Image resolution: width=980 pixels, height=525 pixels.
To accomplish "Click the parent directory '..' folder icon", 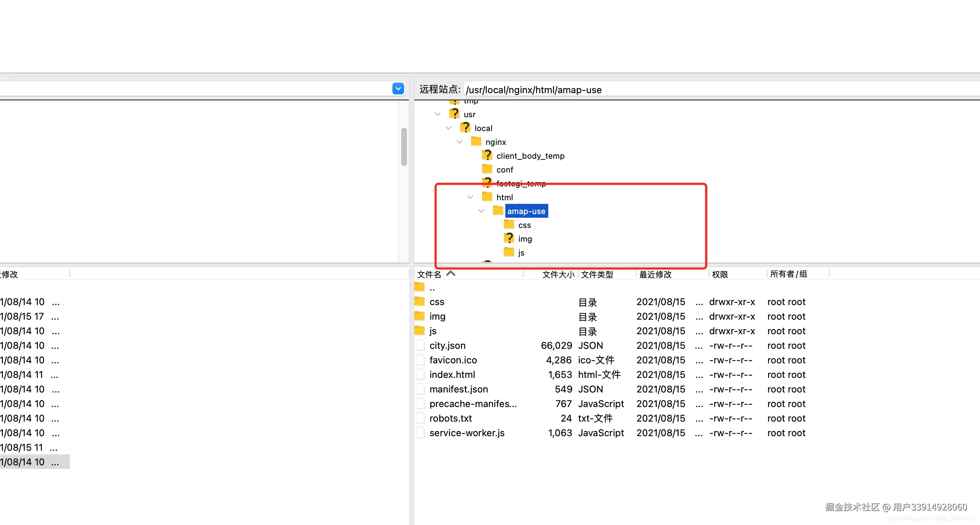I will (420, 287).
